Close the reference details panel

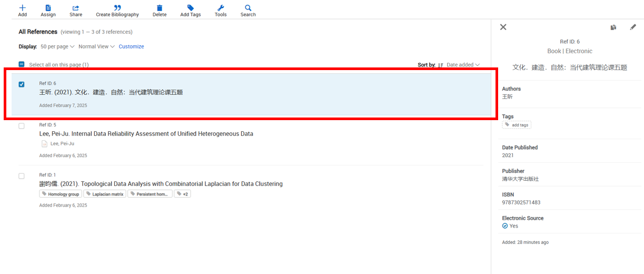(503, 27)
